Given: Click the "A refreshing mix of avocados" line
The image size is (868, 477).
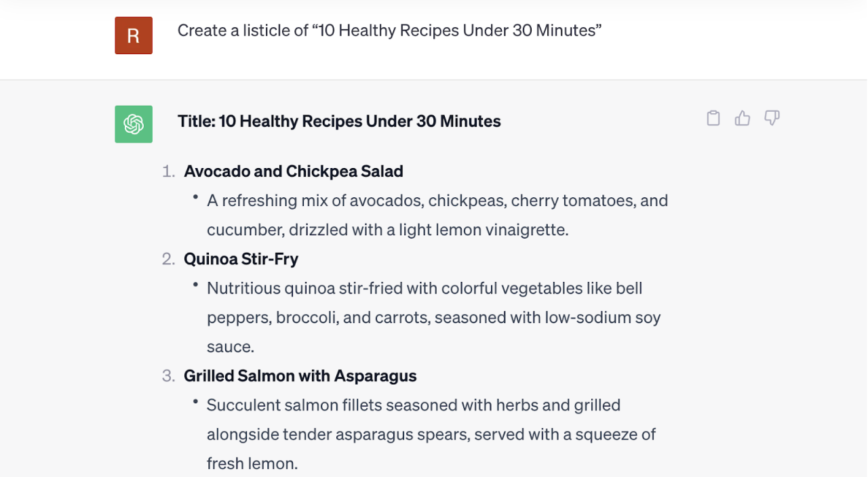Looking at the screenshot, I should coord(437,201).
